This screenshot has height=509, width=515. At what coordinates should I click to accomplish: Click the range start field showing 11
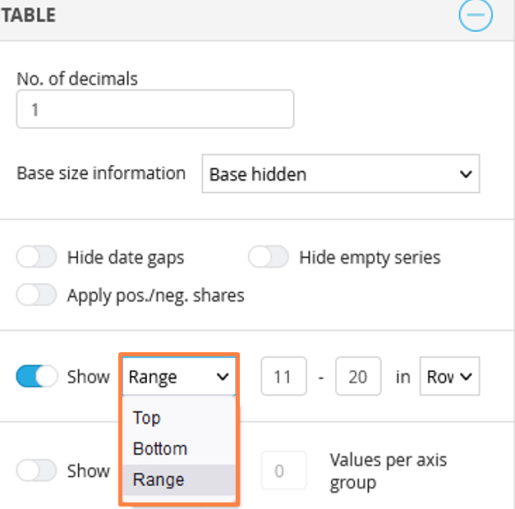(x=284, y=376)
